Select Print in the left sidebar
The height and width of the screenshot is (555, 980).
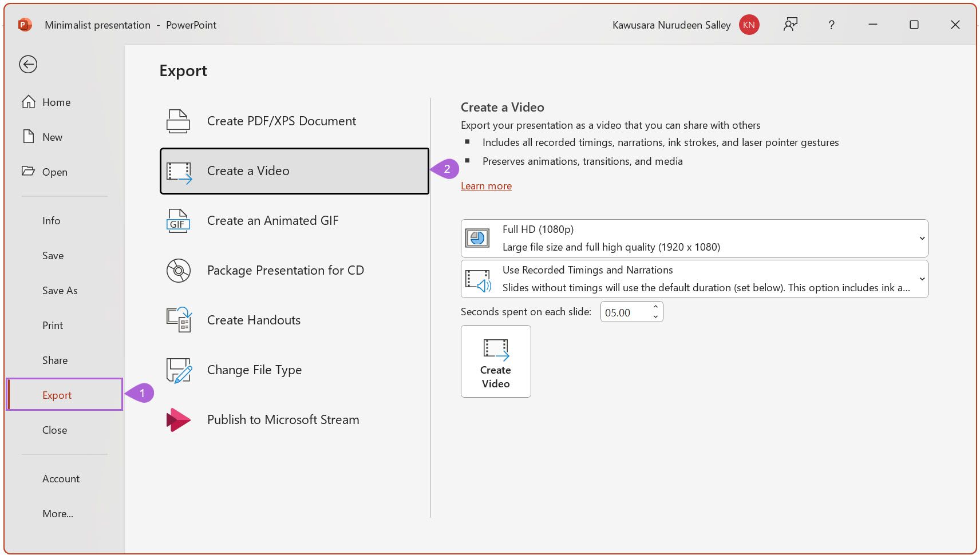(53, 326)
